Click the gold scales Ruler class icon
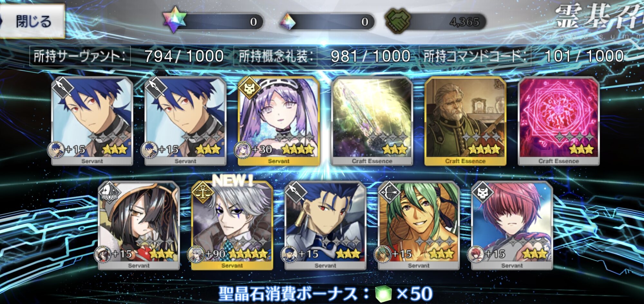The height and width of the screenshot is (304, 644). point(203,192)
